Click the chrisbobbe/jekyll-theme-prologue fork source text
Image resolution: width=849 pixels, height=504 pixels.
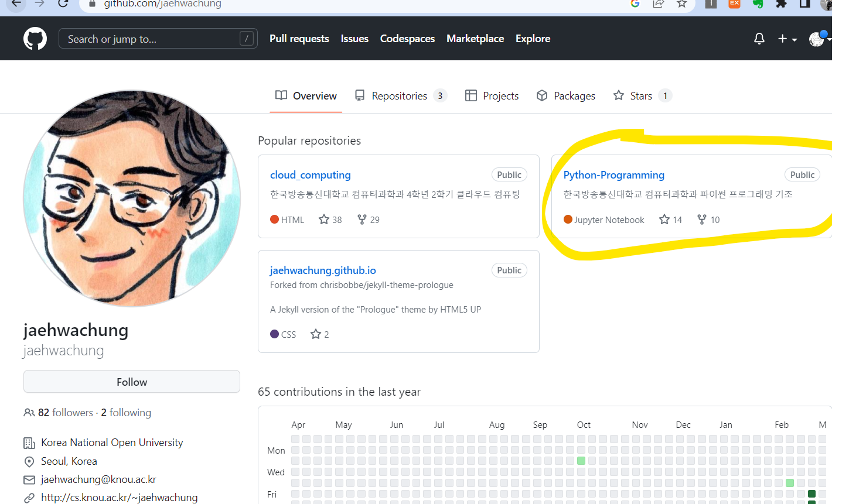tap(387, 285)
